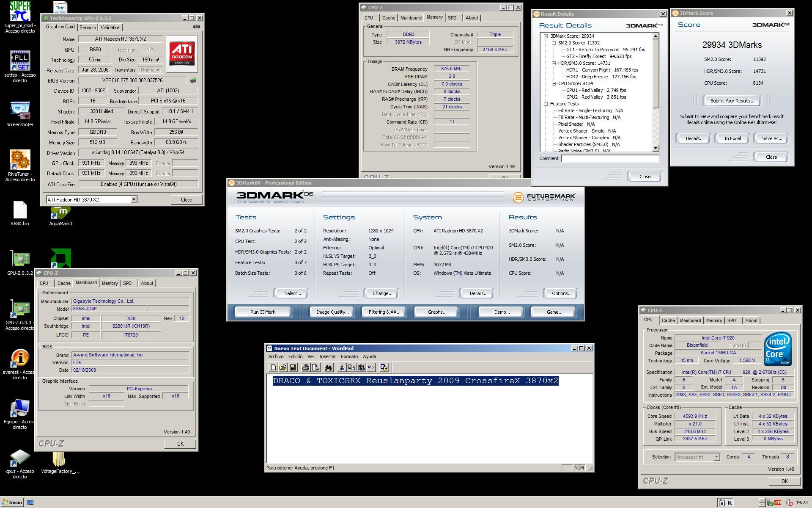Click the highlighted text line in WordPad

pyautogui.click(x=415, y=381)
